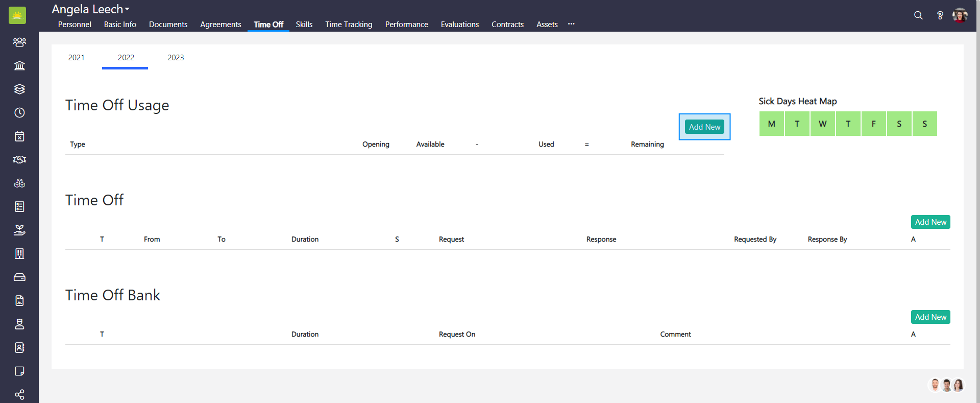Open the Time Tracking tab

[349, 25]
